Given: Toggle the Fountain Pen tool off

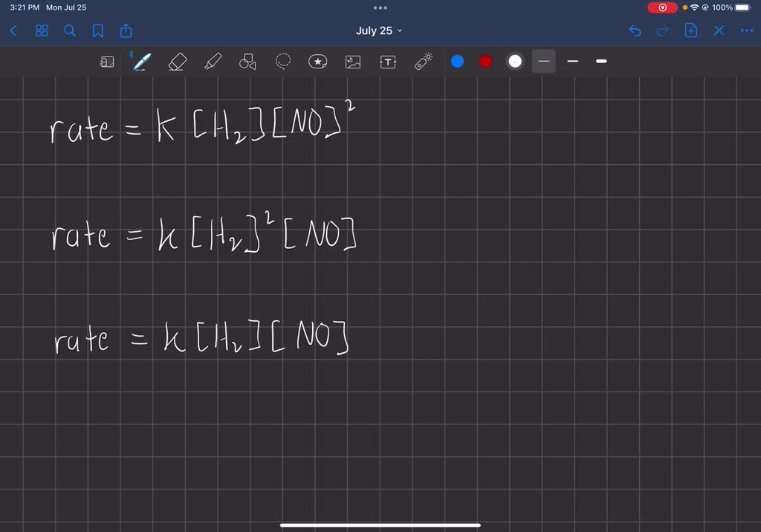Looking at the screenshot, I should pos(141,62).
